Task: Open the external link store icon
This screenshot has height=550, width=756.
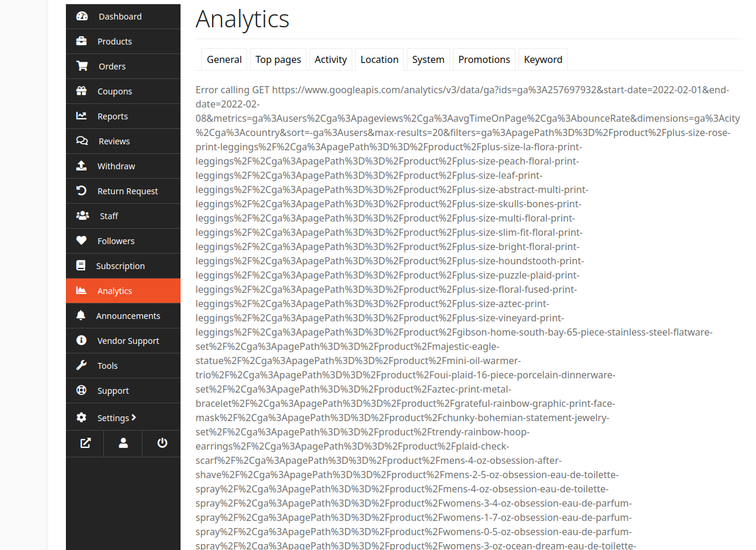Action: pos(85,443)
